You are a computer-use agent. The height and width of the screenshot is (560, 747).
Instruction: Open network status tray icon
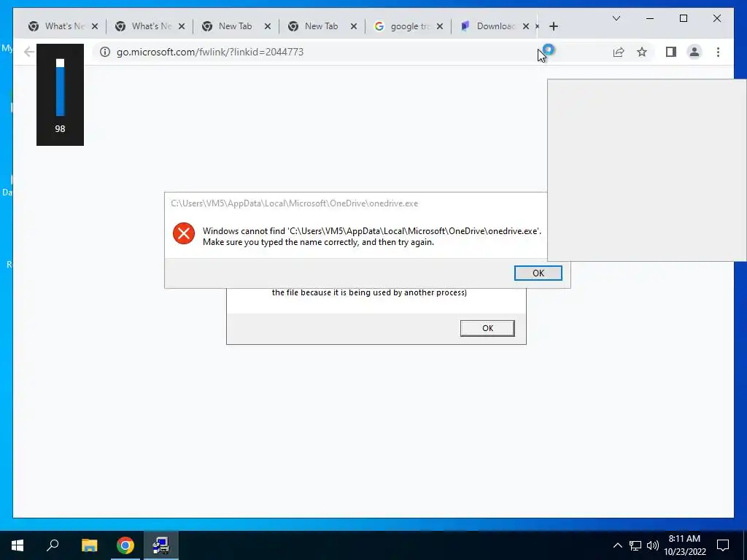coord(635,545)
